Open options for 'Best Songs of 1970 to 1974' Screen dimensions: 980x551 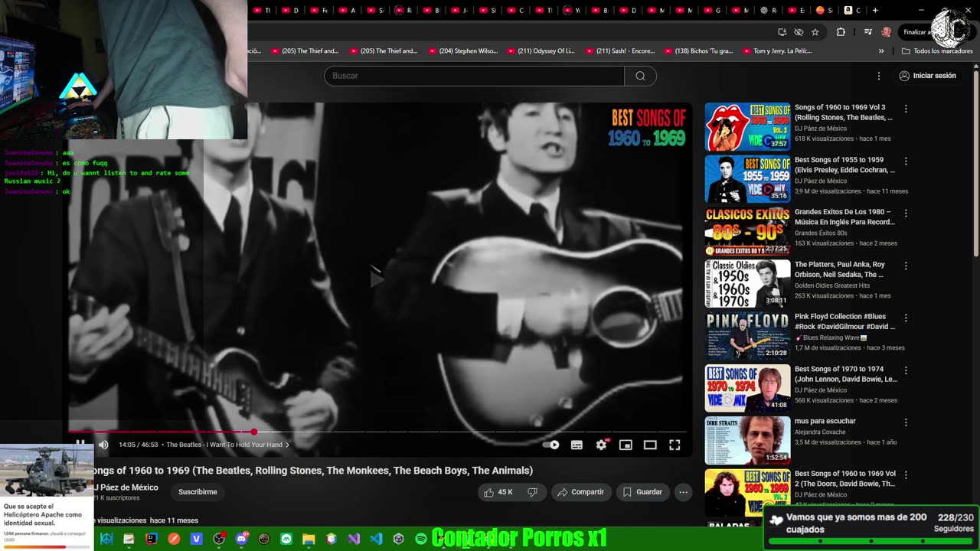pos(906,370)
